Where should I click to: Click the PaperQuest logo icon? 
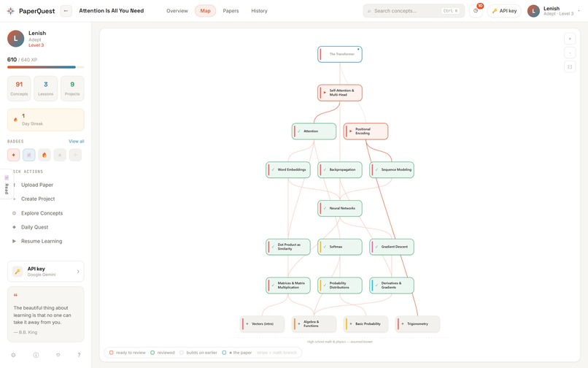click(10, 11)
